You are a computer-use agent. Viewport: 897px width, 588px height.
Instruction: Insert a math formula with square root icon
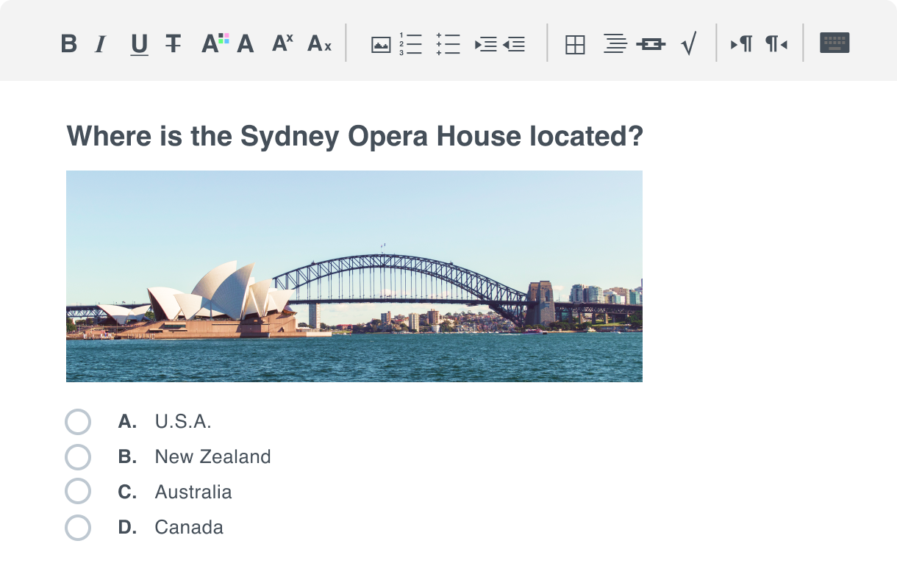[x=689, y=44]
